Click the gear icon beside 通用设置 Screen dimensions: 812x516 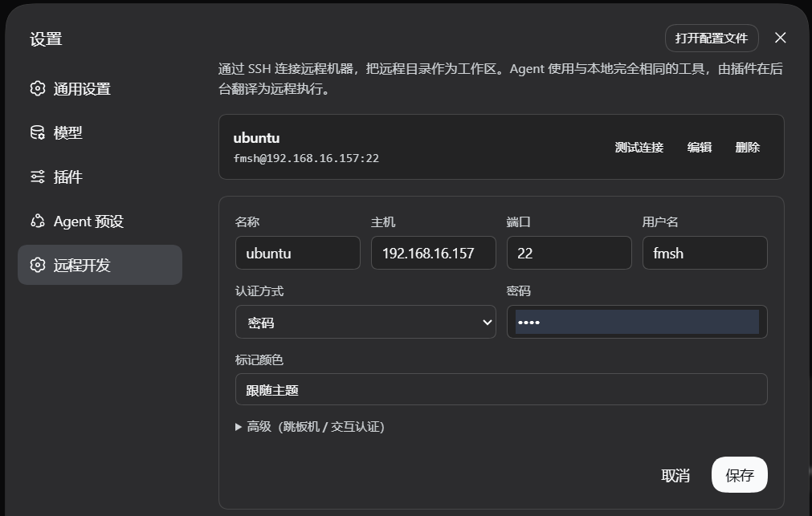click(37, 88)
